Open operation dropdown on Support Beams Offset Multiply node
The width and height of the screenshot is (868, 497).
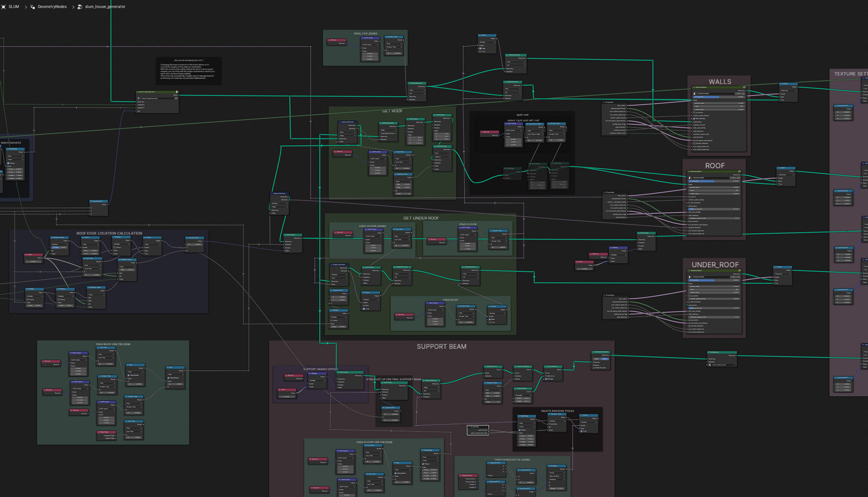317,380
